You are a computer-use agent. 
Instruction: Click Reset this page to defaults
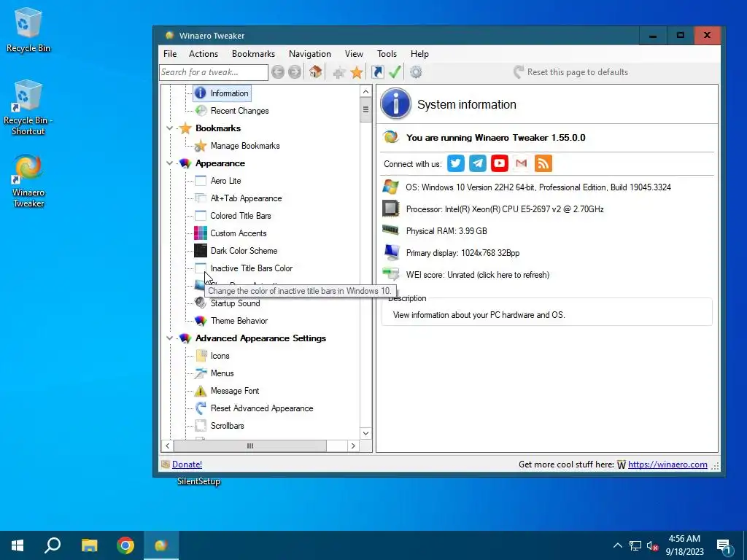point(571,72)
